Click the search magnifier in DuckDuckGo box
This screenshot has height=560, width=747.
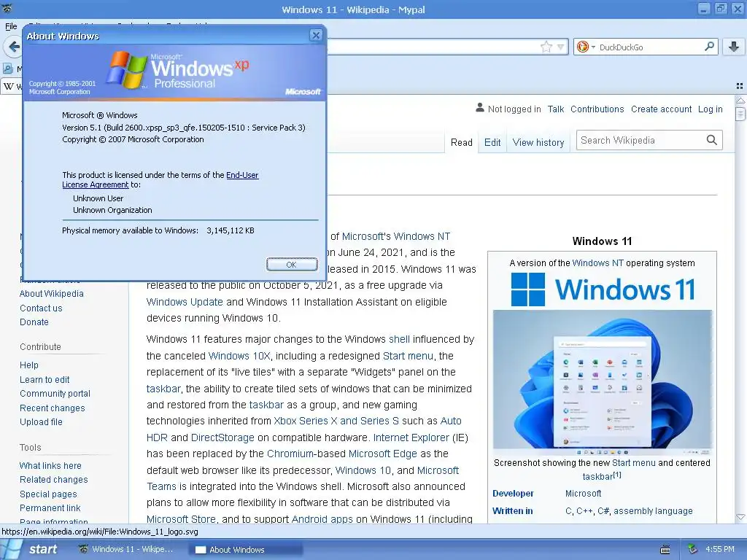[709, 47]
